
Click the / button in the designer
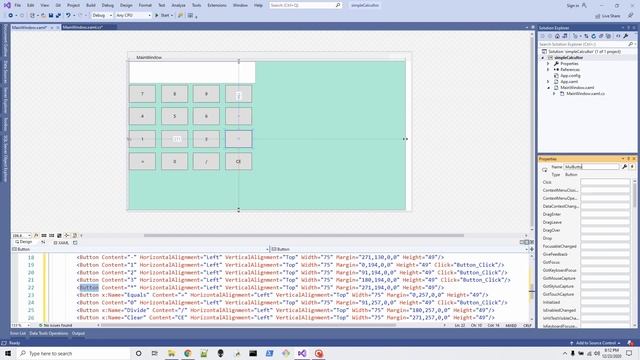pos(206,162)
